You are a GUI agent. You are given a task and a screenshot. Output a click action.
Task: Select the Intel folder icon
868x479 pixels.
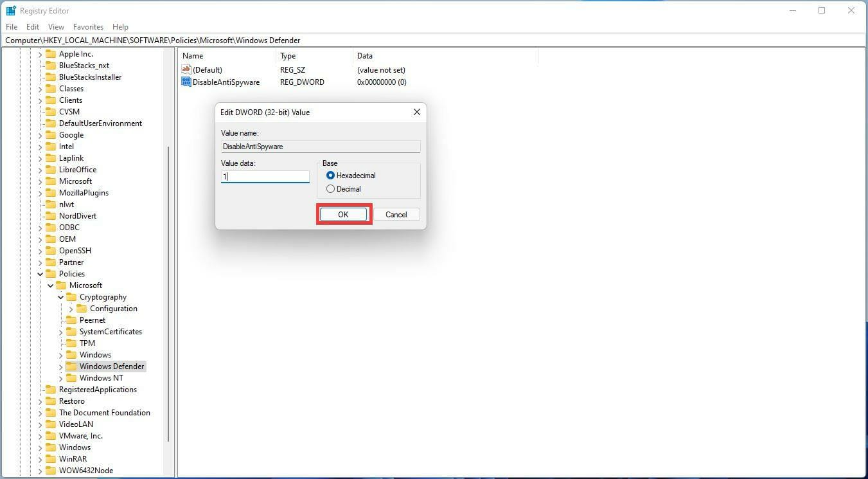[51, 147]
